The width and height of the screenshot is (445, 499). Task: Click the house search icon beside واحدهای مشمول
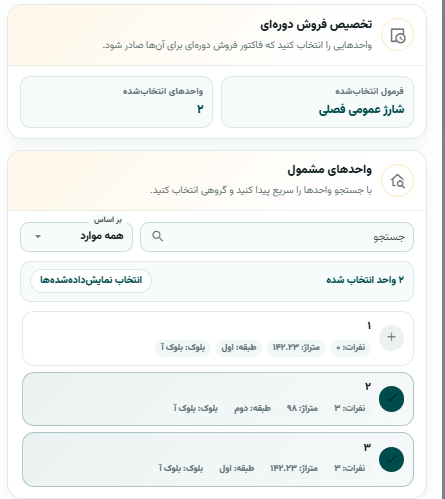pyautogui.click(x=397, y=181)
